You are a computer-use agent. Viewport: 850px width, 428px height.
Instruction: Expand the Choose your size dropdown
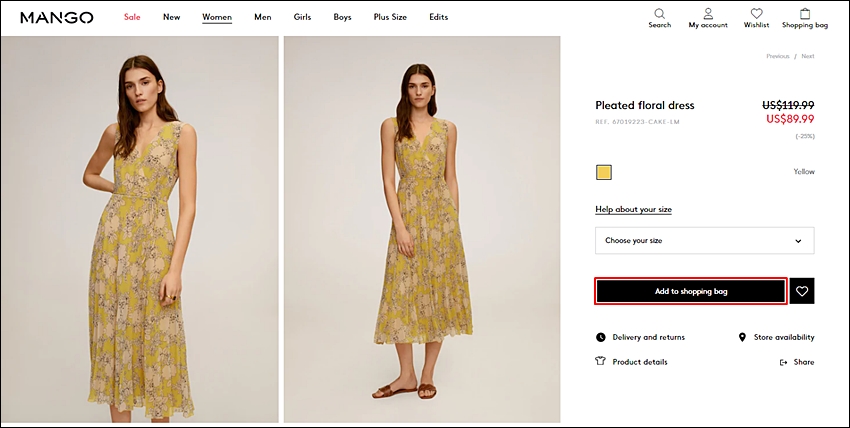pyautogui.click(x=705, y=241)
